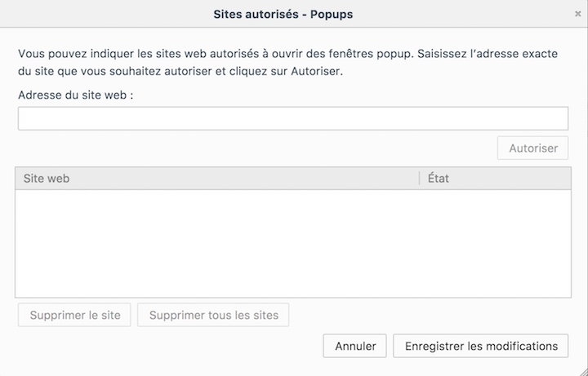The image size is (588, 376).
Task: Click blank space left of Autoriser button
Action: point(255,148)
